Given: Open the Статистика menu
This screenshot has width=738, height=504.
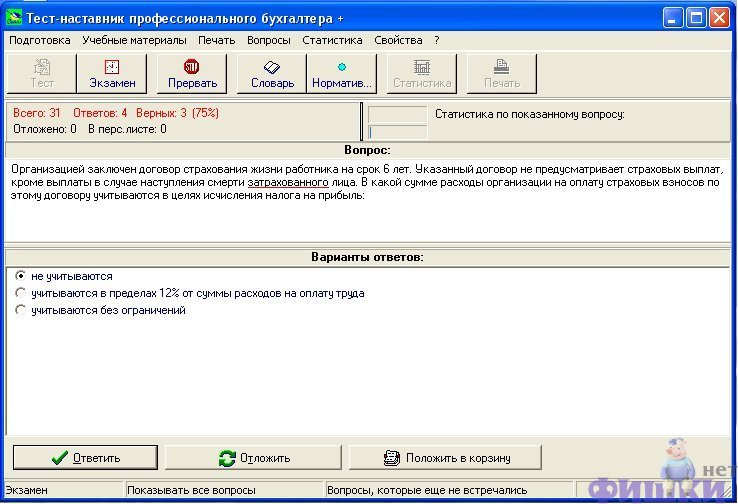Looking at the screenshot, I should click(332, 40).
